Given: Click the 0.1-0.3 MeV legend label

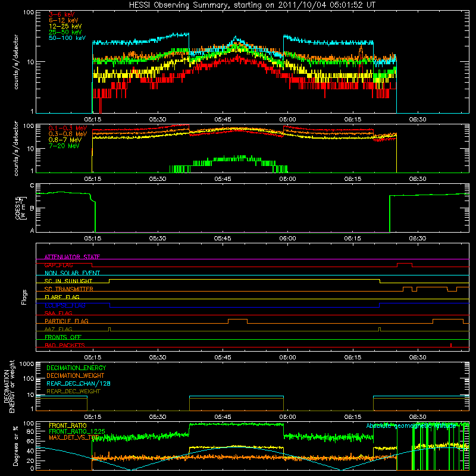Looking at the screenshot, I should tap(68, 128).
